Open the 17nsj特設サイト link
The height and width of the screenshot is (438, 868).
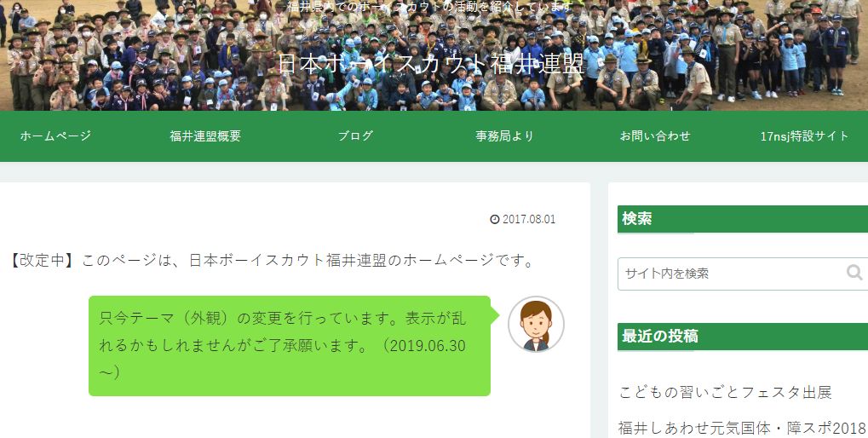(804, 136)
